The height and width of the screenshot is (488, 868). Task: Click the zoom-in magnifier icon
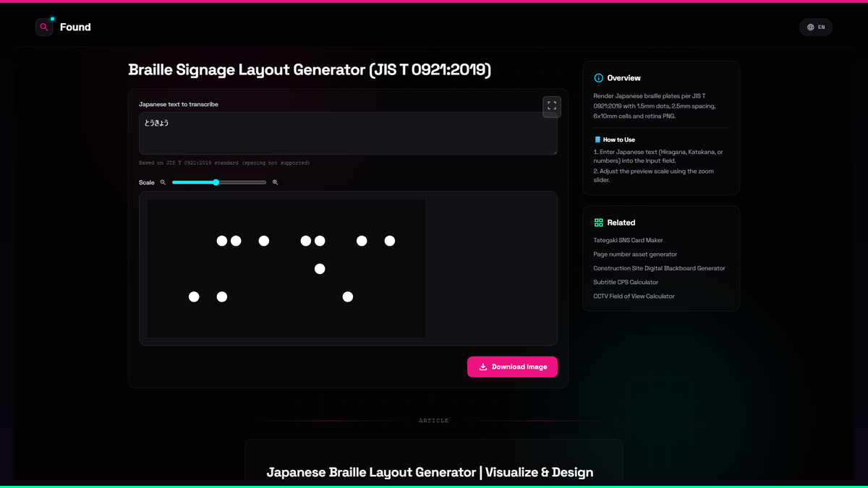(275, 182)
